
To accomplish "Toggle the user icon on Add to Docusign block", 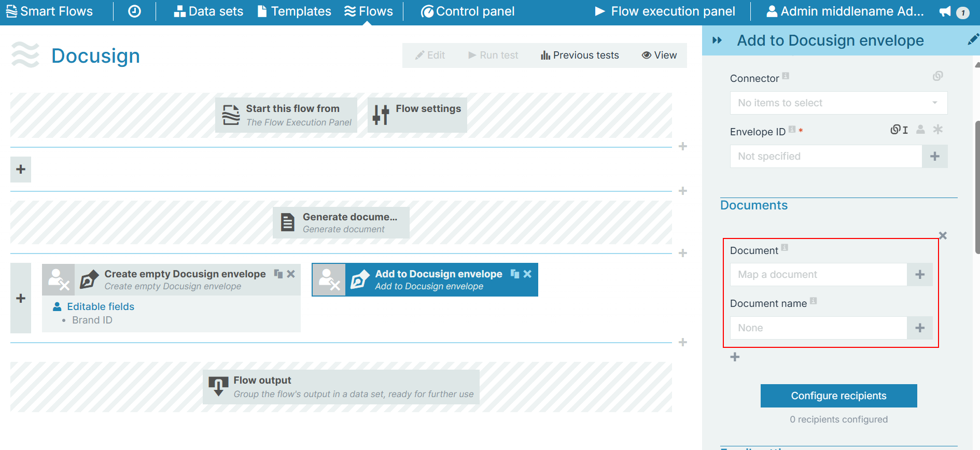I will [x=329, y=280].
